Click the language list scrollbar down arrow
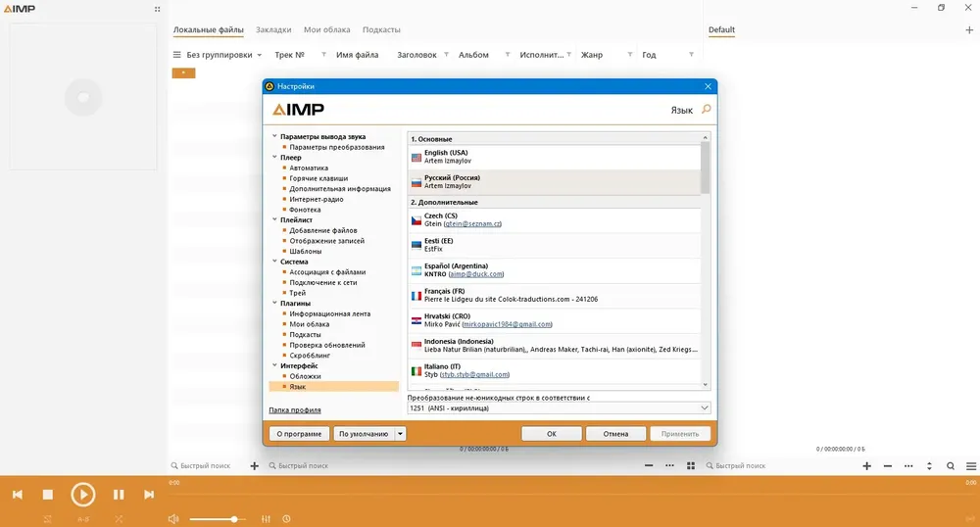 706,385
